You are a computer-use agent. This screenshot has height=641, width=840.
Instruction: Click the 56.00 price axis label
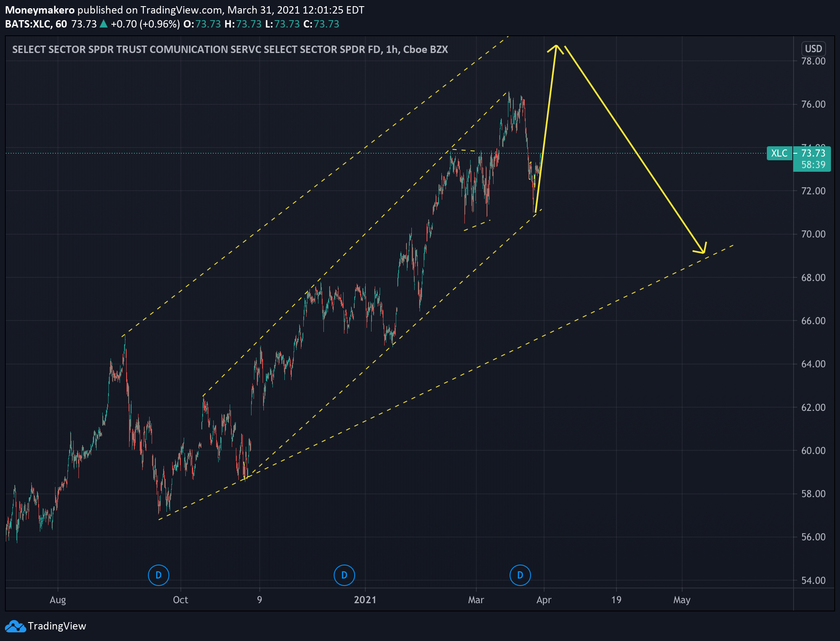(x=813, y=537)
